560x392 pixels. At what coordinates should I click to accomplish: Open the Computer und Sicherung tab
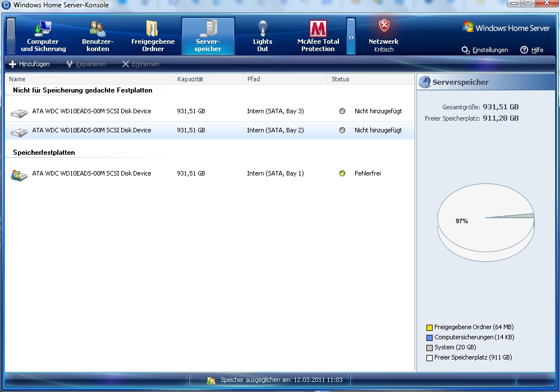click(43, 36)
